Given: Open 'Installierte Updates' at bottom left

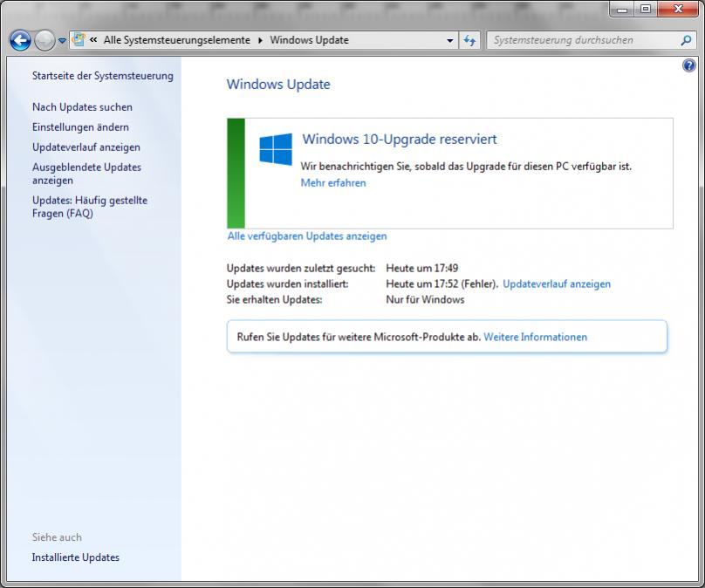Looking at the screenshot, I should pos(76,557).
